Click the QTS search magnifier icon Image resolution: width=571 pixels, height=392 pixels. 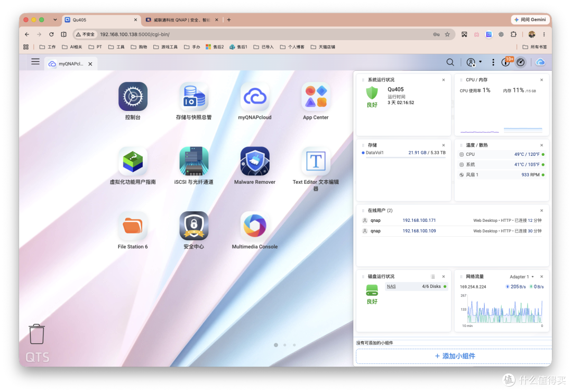click(x=450, y=62)
